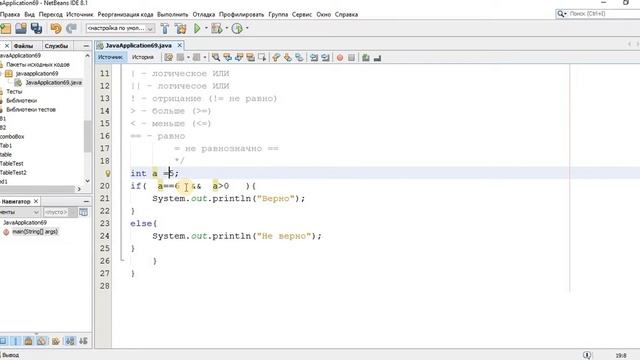This screenshot has height=360, width=640.
Task: Toggle rectangular selection mode icon
Action: pos(262,58)
